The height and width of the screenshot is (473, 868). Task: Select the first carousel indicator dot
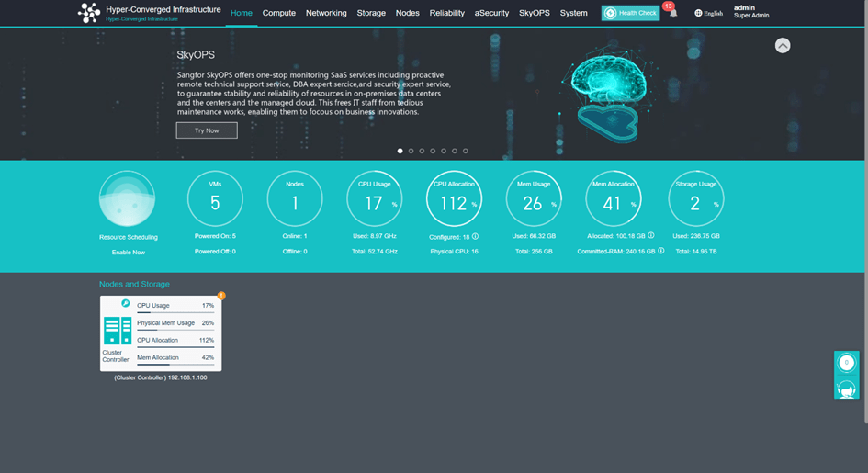pyautogui.click(x=400, y=151)
